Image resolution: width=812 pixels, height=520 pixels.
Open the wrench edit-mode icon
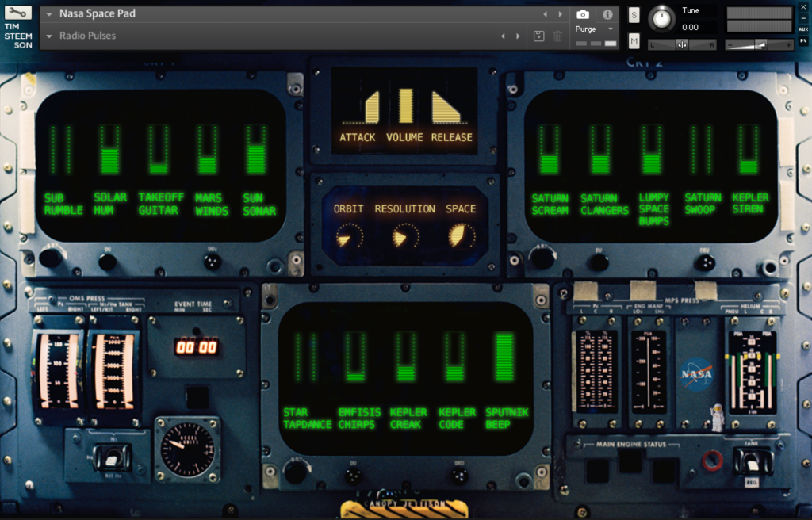tap(17, 13)
